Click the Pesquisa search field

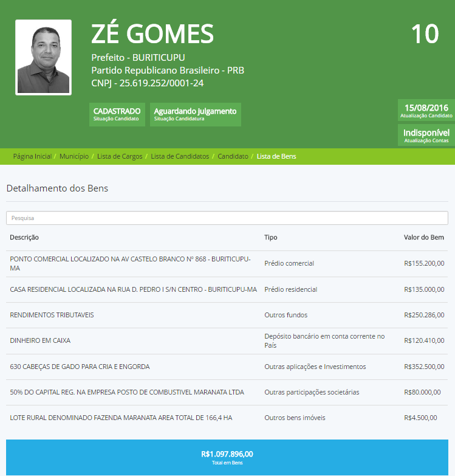pos(227,218)
